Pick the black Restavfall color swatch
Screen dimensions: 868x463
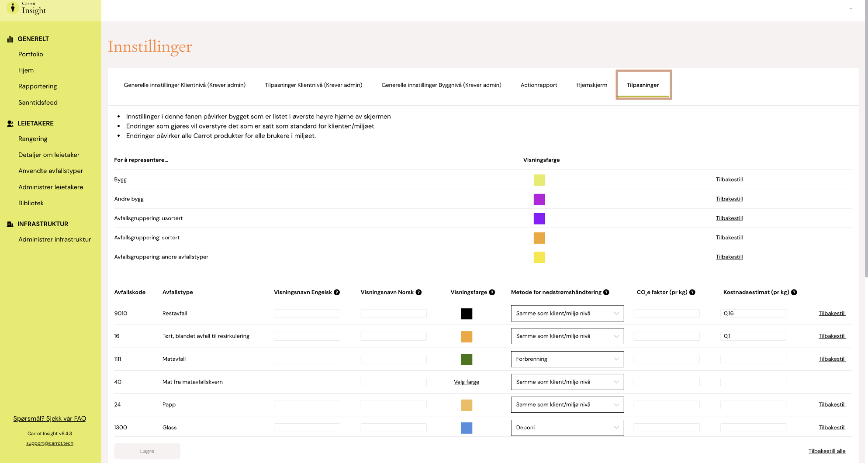click(467, 314)
